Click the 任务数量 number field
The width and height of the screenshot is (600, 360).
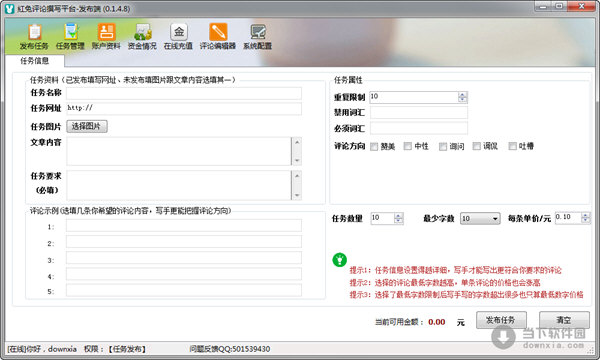(382, 218)
